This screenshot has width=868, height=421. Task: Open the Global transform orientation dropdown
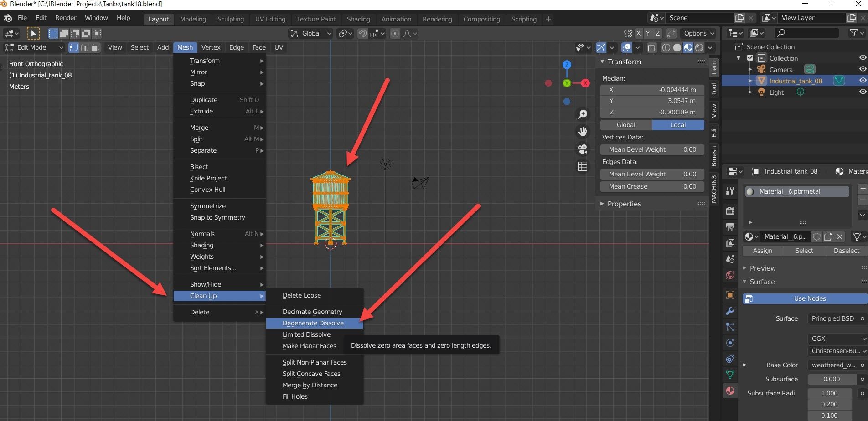[311, 33]
